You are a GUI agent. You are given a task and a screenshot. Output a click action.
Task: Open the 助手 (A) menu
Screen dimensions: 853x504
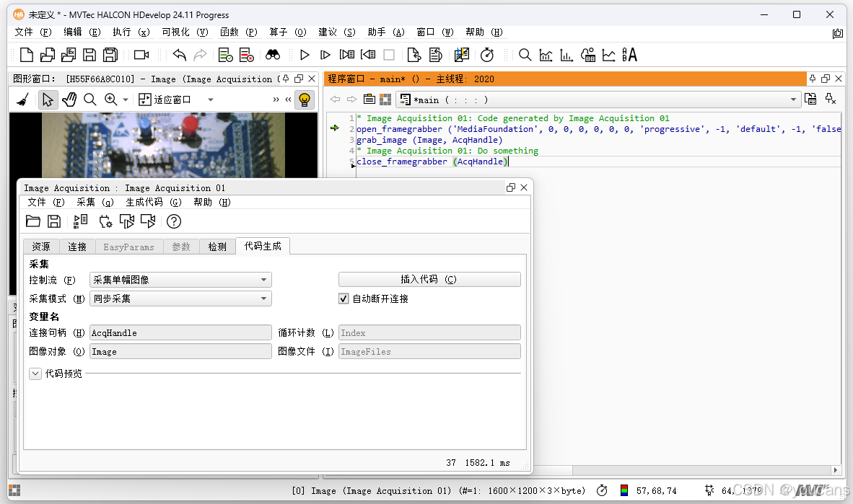pyautogui.click(x=386, y=32)
